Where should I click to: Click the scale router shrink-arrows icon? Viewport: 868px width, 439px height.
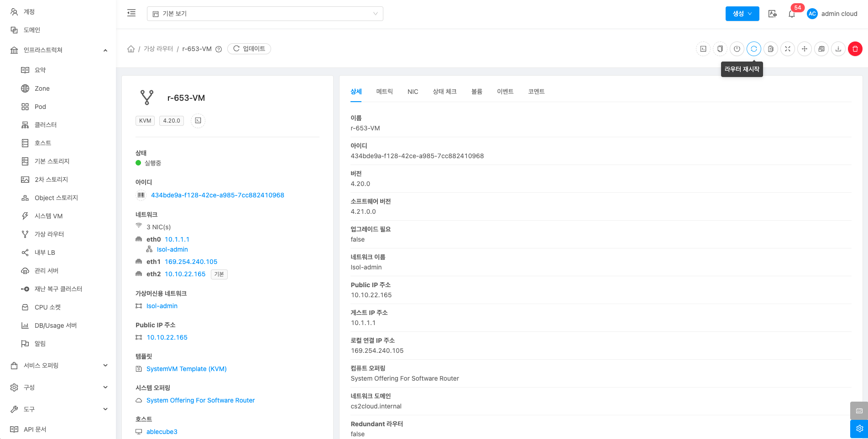[787, 49]
